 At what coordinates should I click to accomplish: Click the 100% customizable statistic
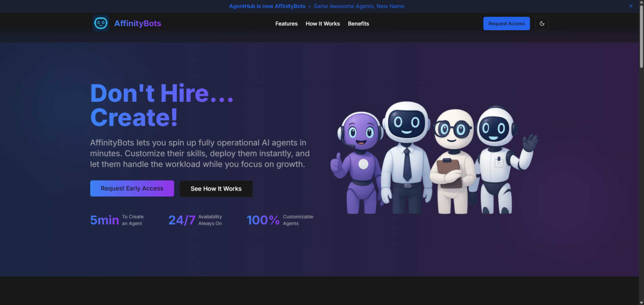point(263,220)
